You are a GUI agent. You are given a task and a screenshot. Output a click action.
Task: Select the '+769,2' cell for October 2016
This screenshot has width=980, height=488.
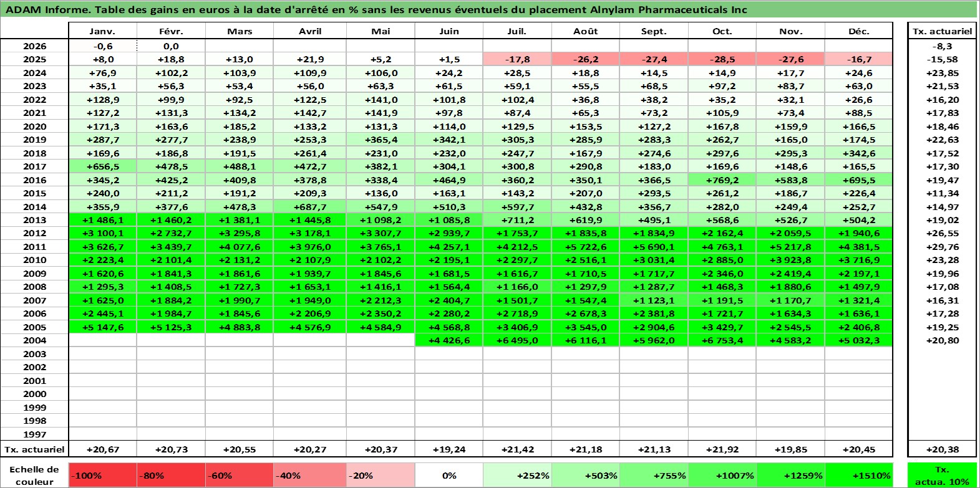point(722,180)
